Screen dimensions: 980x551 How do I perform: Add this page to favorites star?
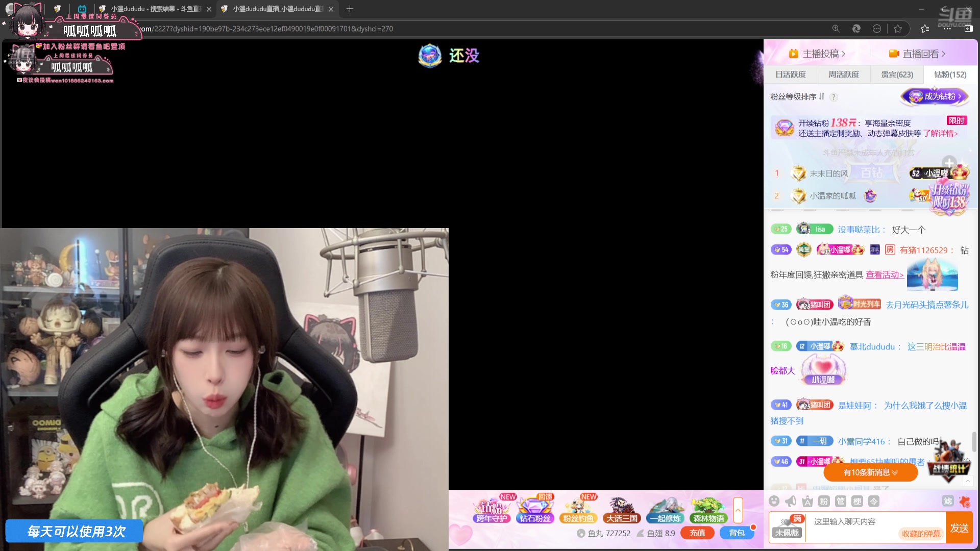tap(898, 29)
